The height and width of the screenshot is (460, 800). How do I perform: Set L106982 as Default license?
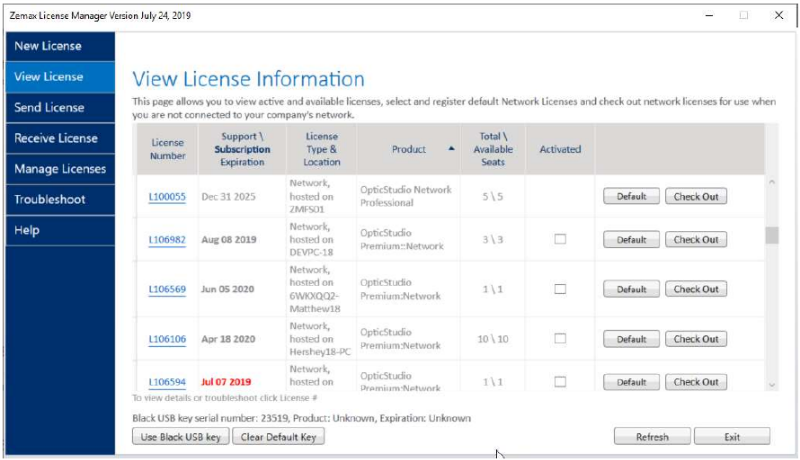coord(631,240)
